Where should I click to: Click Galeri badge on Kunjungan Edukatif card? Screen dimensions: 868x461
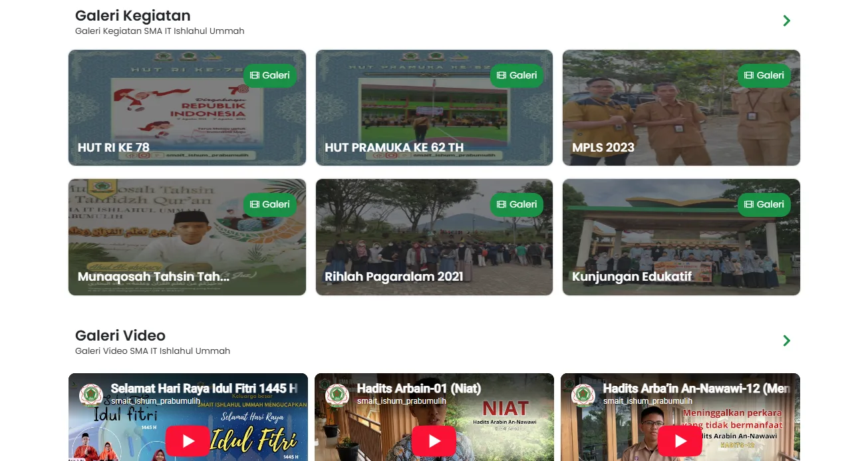tap(764, 204)
